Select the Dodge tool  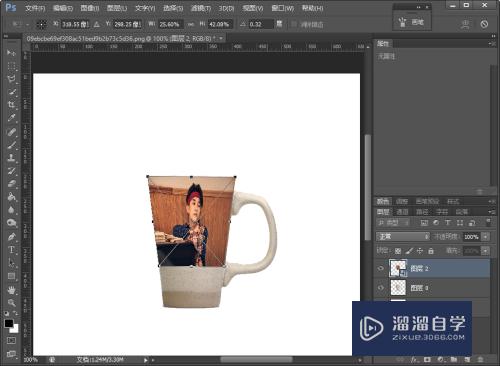tap(11, 223)
